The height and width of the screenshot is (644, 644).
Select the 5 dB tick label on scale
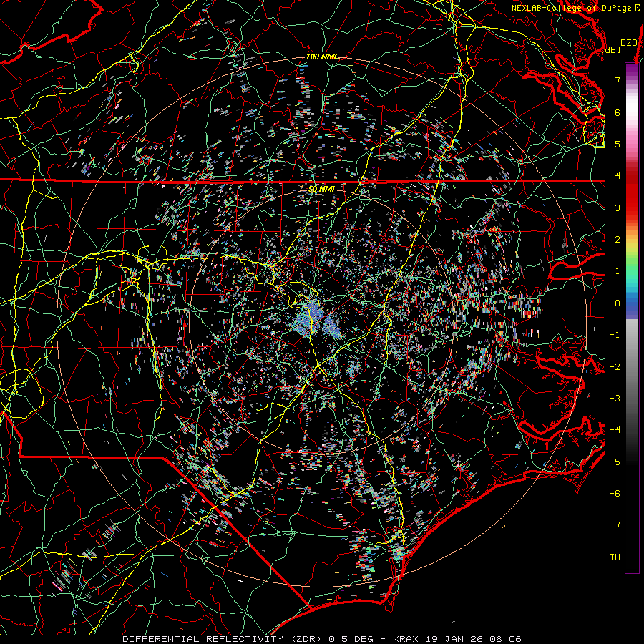[x=618, y=144]
